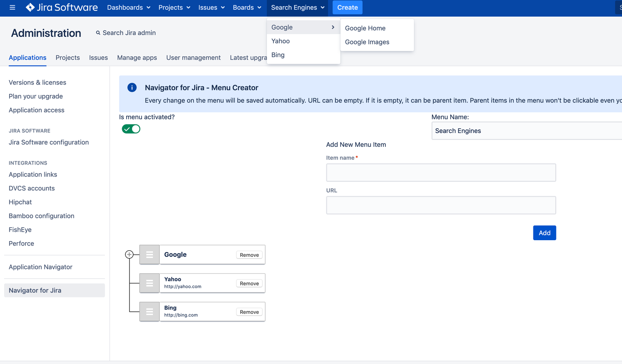Remove the Yahoo menu item
622x364 pixels.
pyautogui.click(x=249, y=284)
